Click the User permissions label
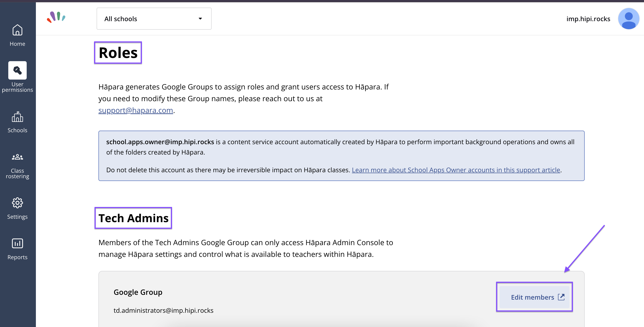The height and width of the screenshot is (327, 644). 17,87
